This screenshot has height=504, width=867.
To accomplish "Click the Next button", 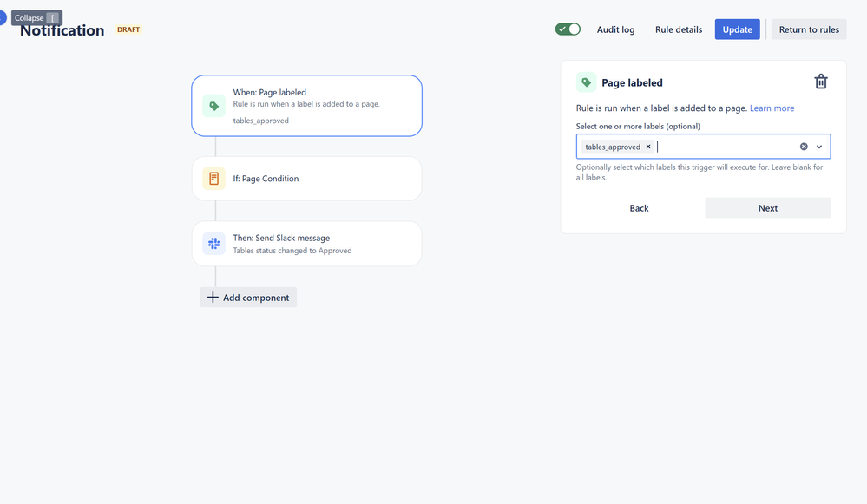I will click(767, 208).
